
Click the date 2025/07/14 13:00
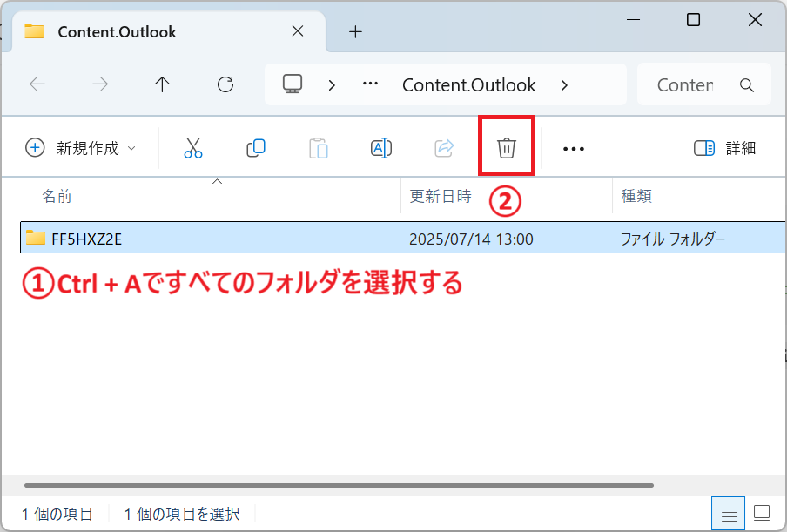click(x=471, y=239)
